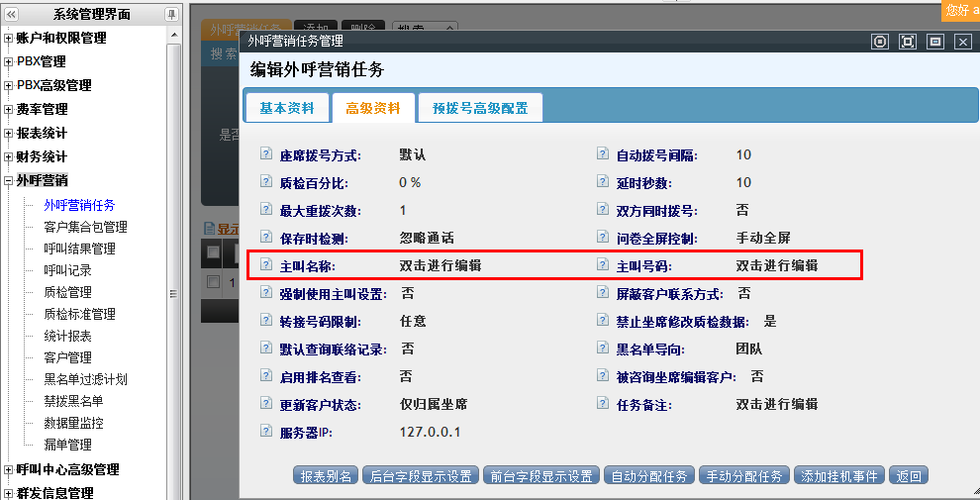Click the help icon beside 自动拨号间隔

coord(602,155)
